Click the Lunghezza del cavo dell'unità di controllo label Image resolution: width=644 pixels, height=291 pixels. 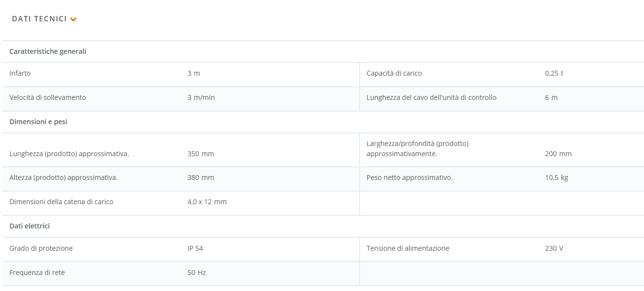pos(431,97)
